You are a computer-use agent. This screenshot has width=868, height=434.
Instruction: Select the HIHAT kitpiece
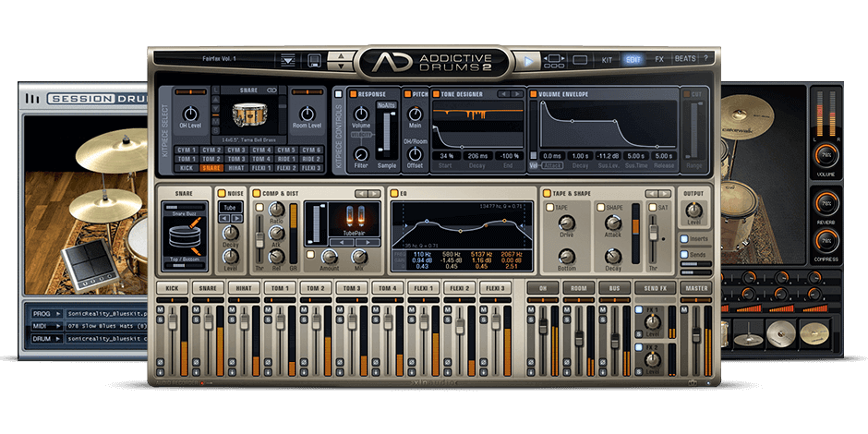click(x=237, y=168)
